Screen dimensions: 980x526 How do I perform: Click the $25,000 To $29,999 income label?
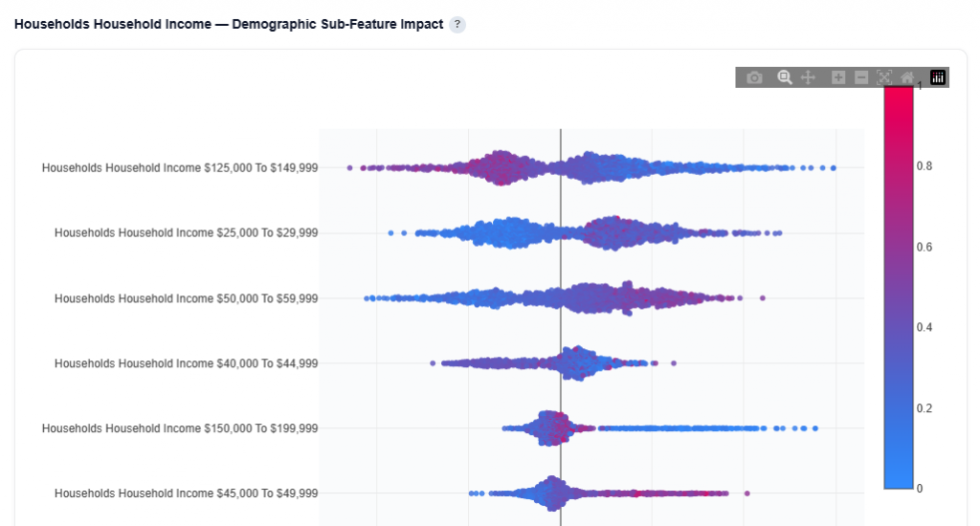click(x=186, y=232)
